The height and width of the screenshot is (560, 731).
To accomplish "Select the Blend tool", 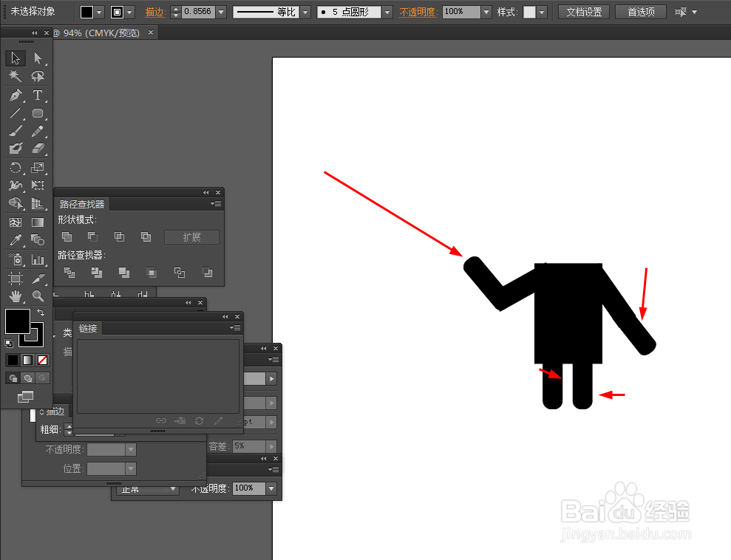I will (x=38, y=240).
